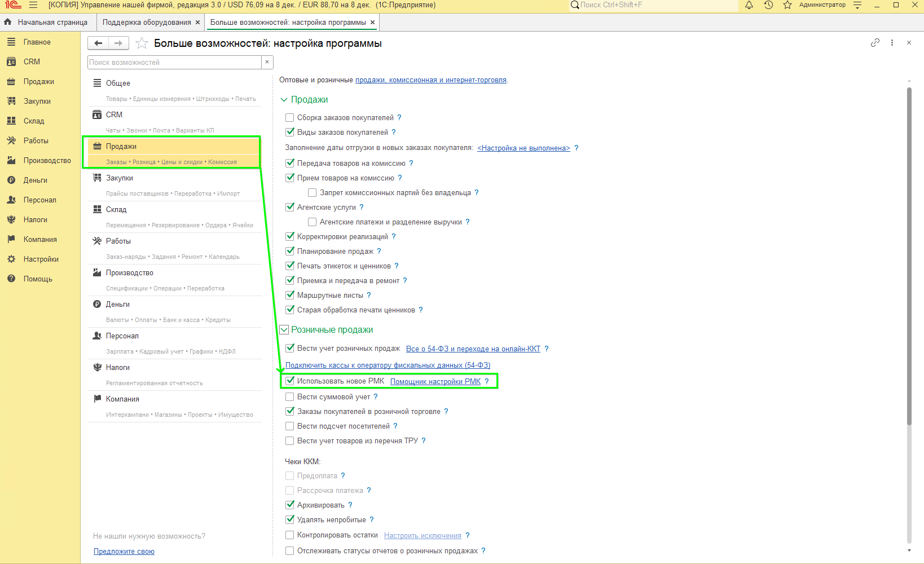Open the Склад settings section
This screenshot has height=564, width=924.
tap(116, 209)
